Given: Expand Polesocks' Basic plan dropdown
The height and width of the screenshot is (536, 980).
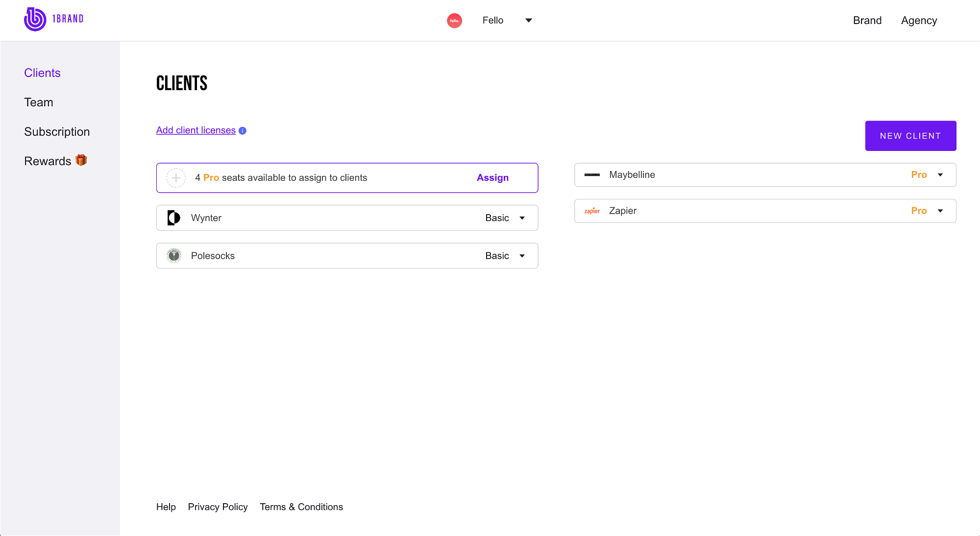Looking at the screenshot, I should tap(522, 256).
